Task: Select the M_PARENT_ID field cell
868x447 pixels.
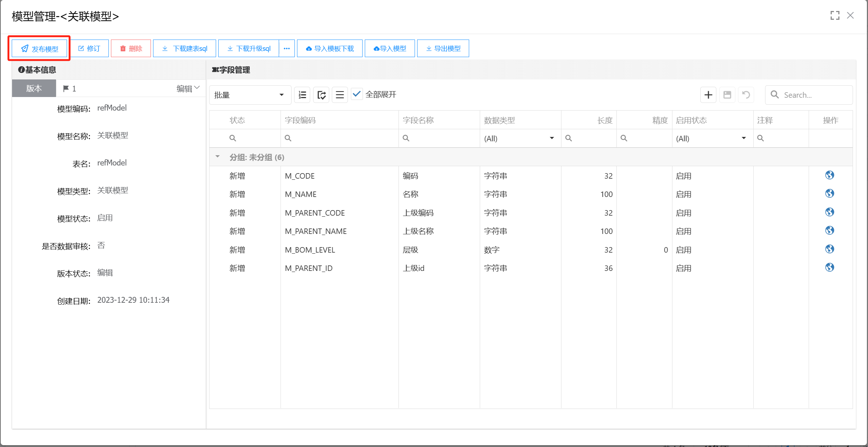Action: [340, 268]
